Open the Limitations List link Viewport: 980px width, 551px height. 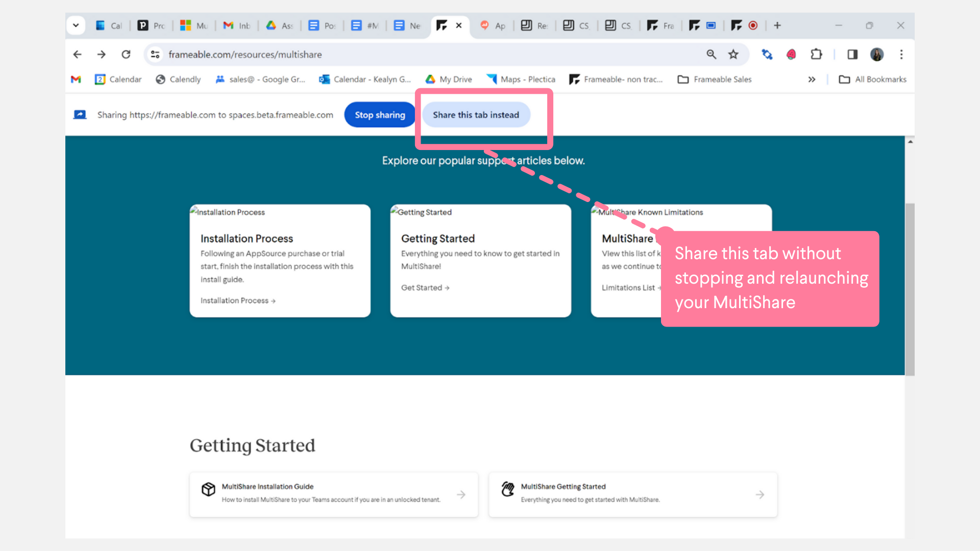[631, 288]
